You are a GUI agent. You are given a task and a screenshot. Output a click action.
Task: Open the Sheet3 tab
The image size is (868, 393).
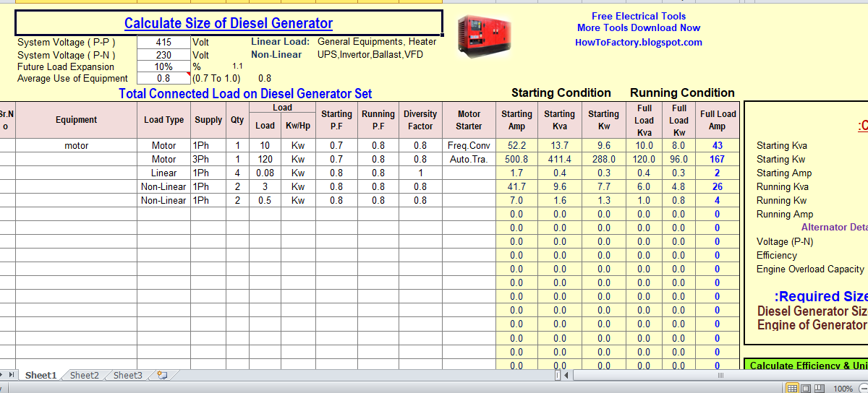tap(127, 376)
